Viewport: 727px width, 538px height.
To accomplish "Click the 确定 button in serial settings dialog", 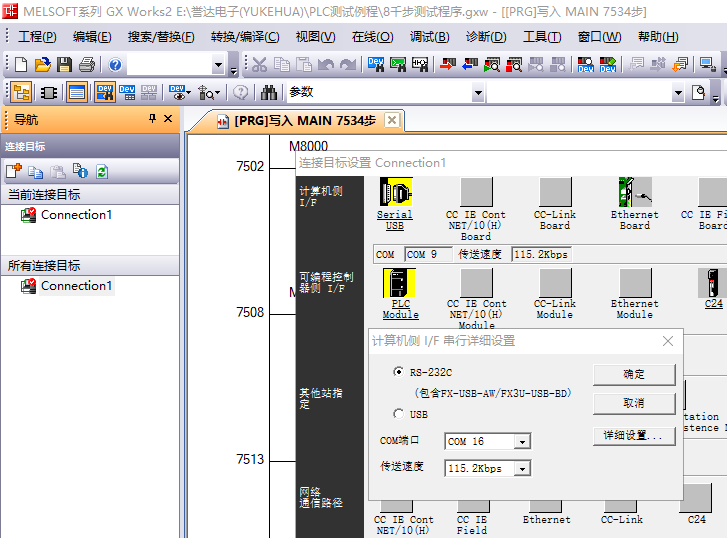I will (x=634, y=375).
